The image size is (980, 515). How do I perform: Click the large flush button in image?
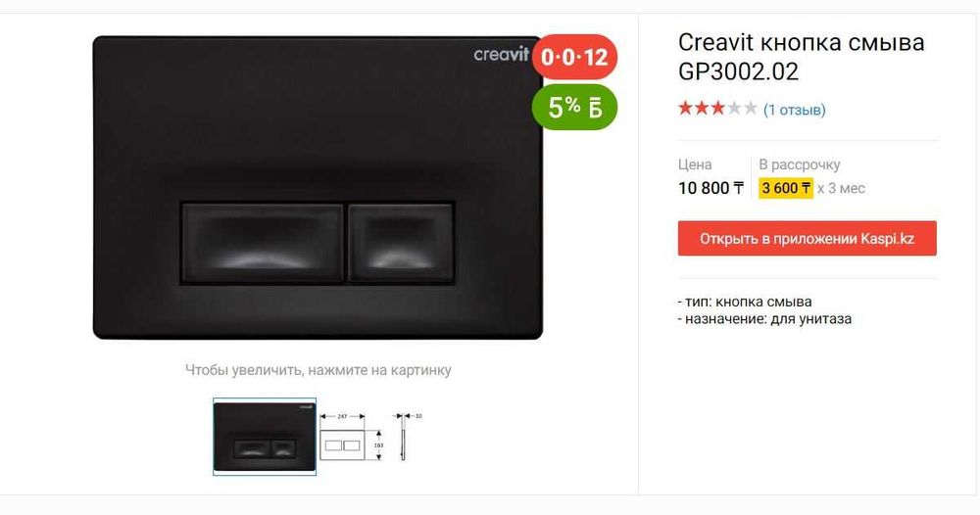point(263,242)
